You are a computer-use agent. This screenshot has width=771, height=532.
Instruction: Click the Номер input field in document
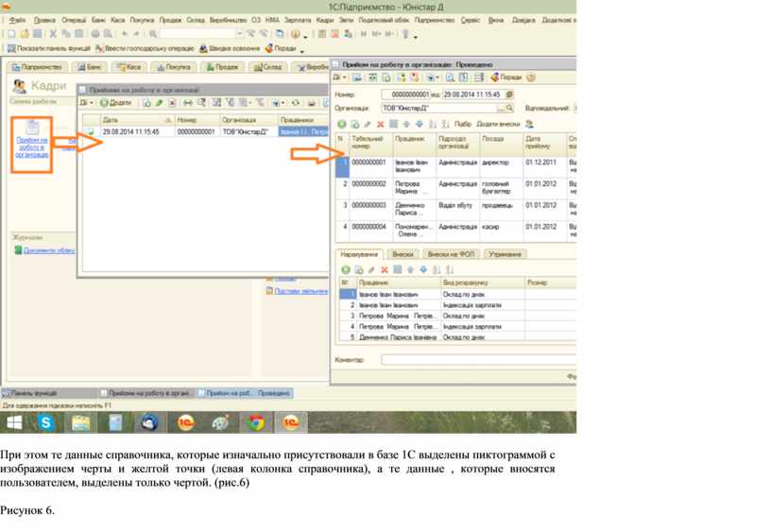[406, 94]
